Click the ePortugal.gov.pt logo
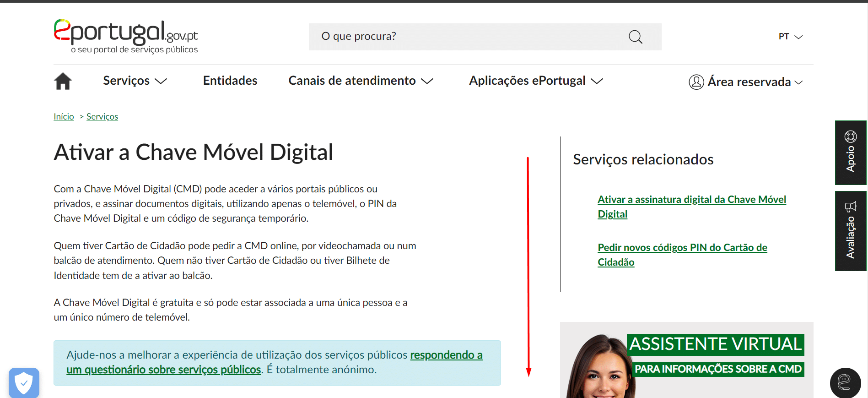This screenshot has height=398, width=868. (126, 36)
